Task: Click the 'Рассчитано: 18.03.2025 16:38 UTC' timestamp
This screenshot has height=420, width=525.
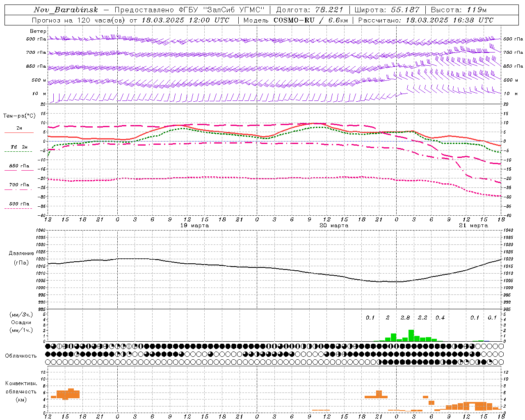Action: point(426,20)
